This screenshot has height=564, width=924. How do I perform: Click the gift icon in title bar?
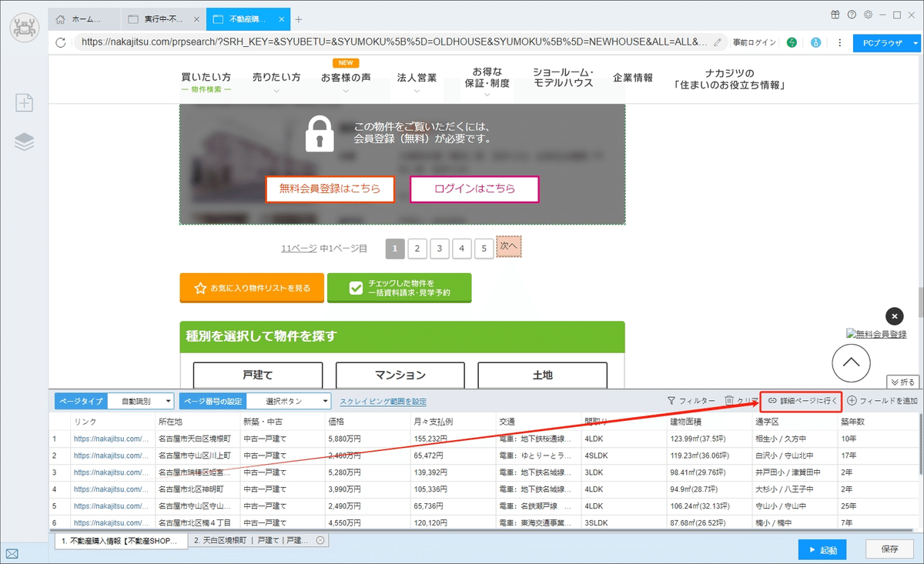[x=835, y=15]
